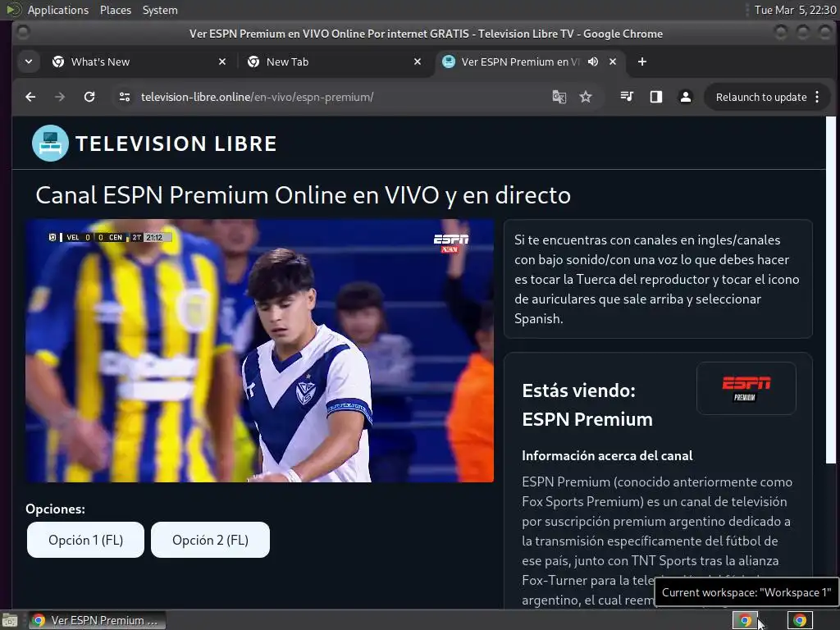Open the TELEVISION LIBRE home link
Screen dimensions: 840x630
pyautogui.click(x=176, y=144)
